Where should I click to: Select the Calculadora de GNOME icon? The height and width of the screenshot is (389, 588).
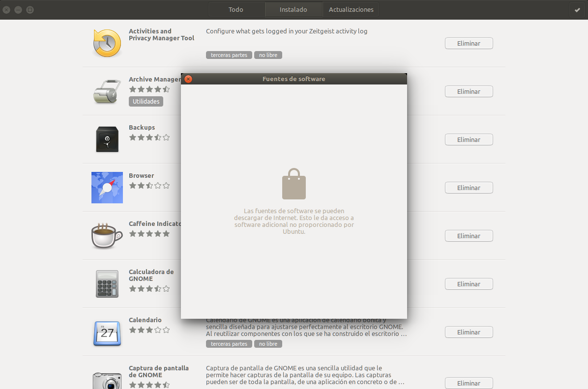click(107, 284)
